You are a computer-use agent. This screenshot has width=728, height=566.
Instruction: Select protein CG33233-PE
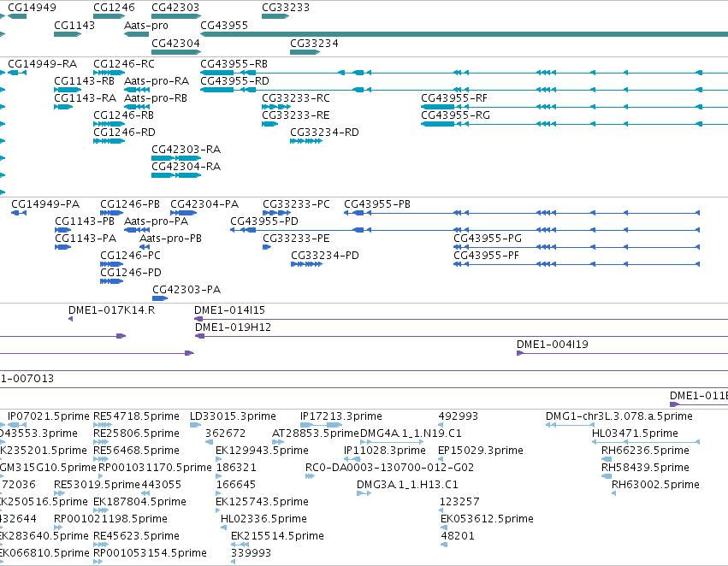click(296, 239)
